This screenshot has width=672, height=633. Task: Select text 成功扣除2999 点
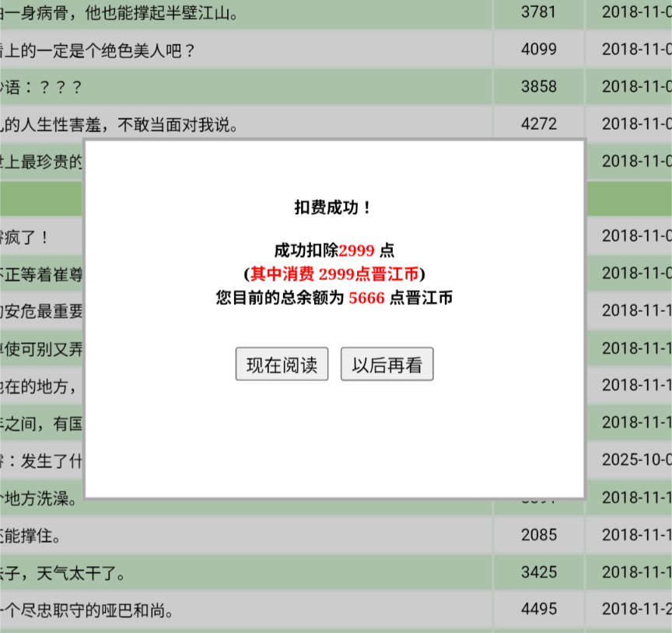(334, 250)
